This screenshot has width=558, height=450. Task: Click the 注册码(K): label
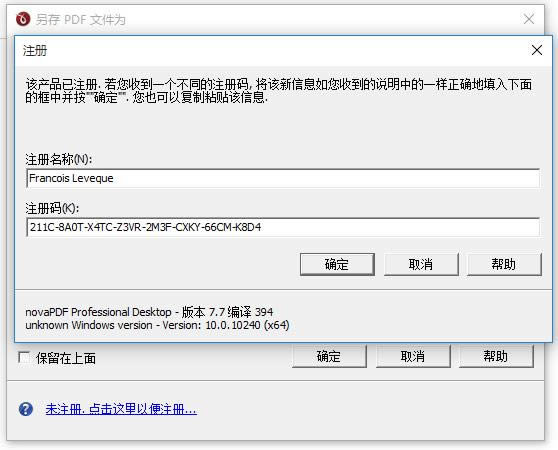pos(52,208)
